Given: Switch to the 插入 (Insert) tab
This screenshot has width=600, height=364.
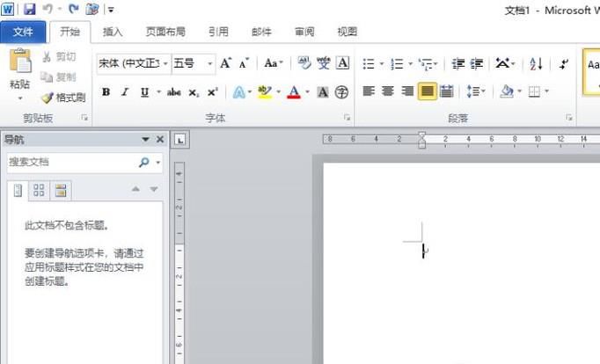Looking at the screenshot, I should point(113,32).
